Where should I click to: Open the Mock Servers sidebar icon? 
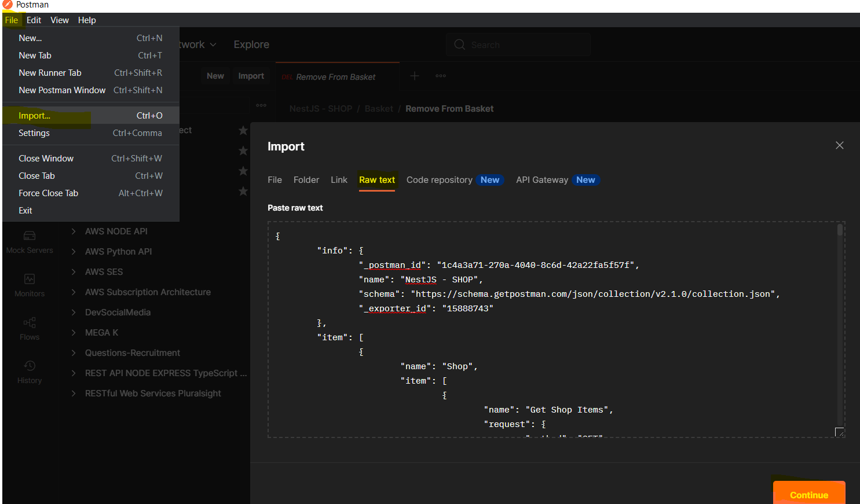click(30, 236)
